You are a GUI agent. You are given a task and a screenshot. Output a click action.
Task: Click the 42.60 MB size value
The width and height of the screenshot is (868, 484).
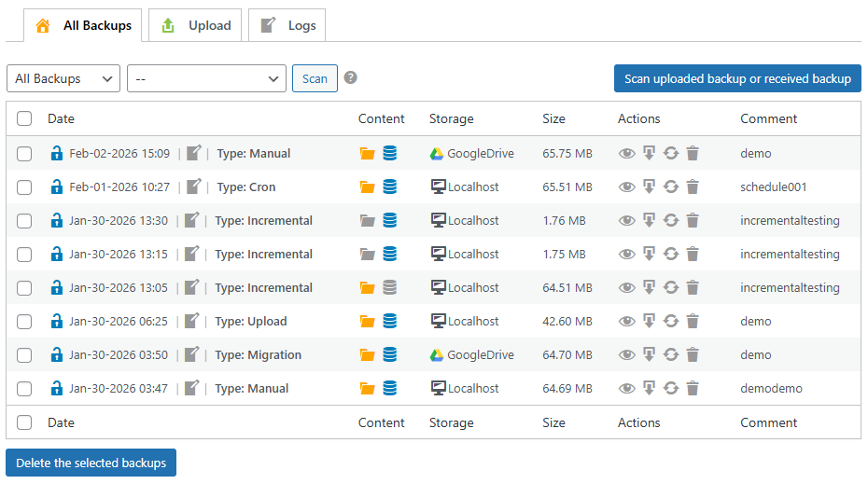[567, 322]
